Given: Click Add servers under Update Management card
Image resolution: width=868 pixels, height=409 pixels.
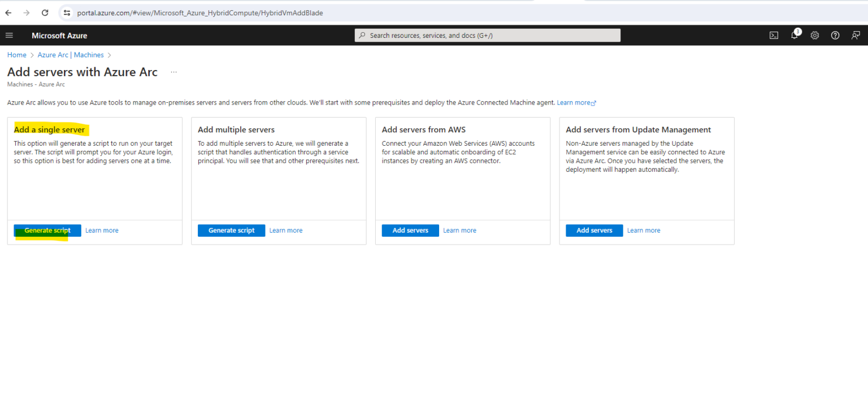Looking at the screenshot, I should [x=594, y=230].
